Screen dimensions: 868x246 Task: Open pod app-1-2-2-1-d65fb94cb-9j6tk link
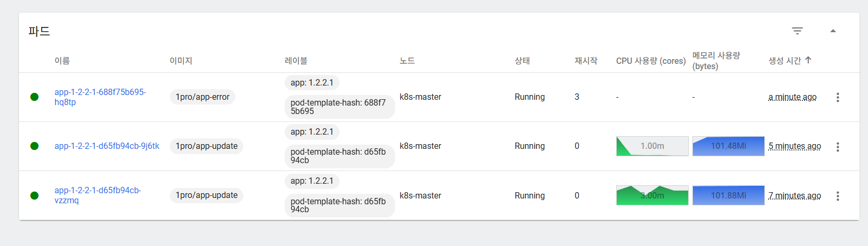pyautogui.click(x=107, y=146)
